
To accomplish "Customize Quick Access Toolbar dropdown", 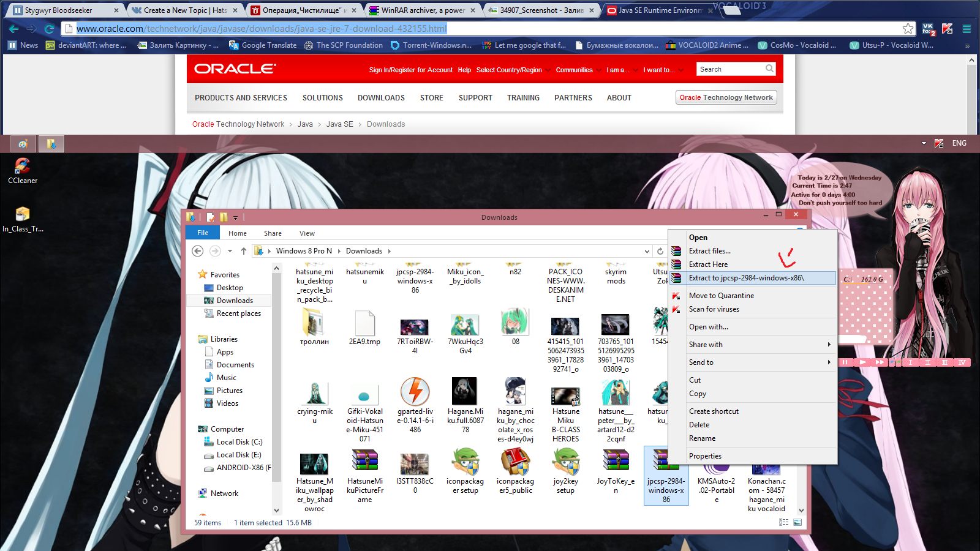I will click(235, 218).
